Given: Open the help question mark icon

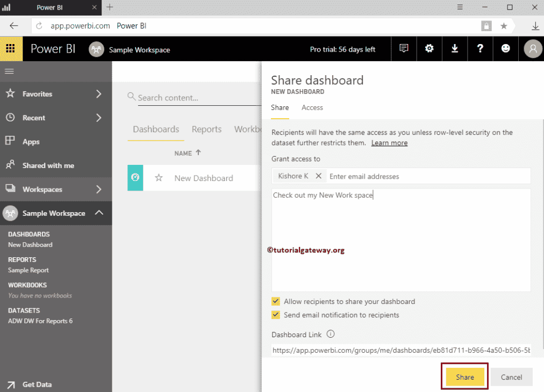Looking at the screenshot, I should tap(479, 48).
